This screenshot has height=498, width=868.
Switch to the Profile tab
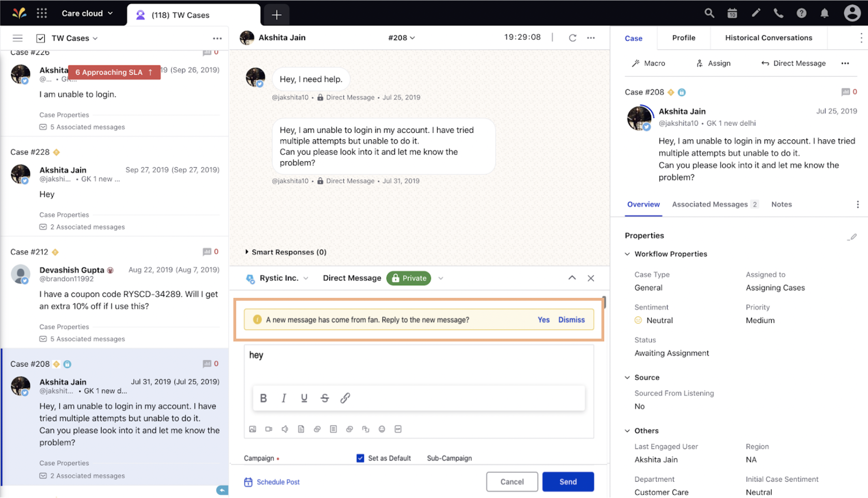tap(683, 38)
